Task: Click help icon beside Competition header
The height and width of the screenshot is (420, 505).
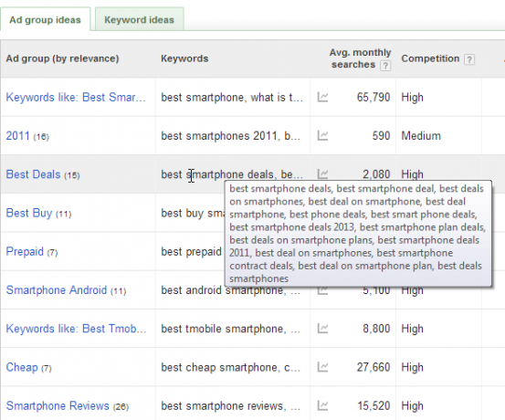Action: coord(469,59)
